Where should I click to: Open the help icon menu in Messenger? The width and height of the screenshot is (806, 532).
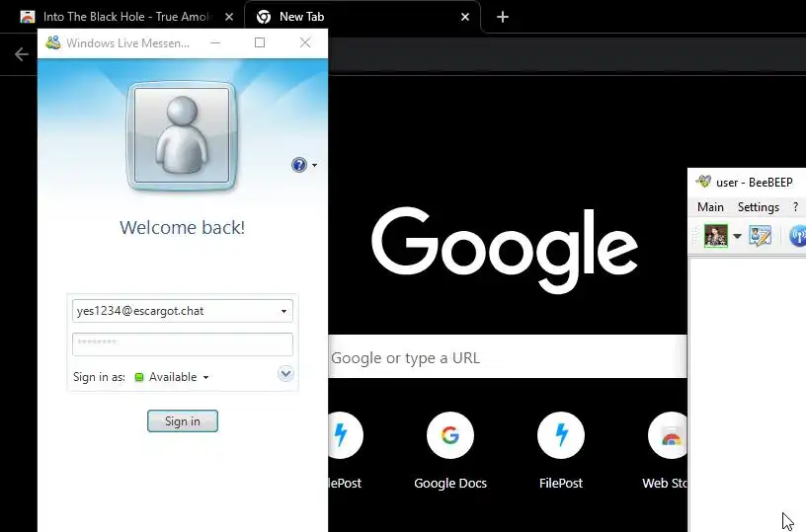[x=304, y=165]
